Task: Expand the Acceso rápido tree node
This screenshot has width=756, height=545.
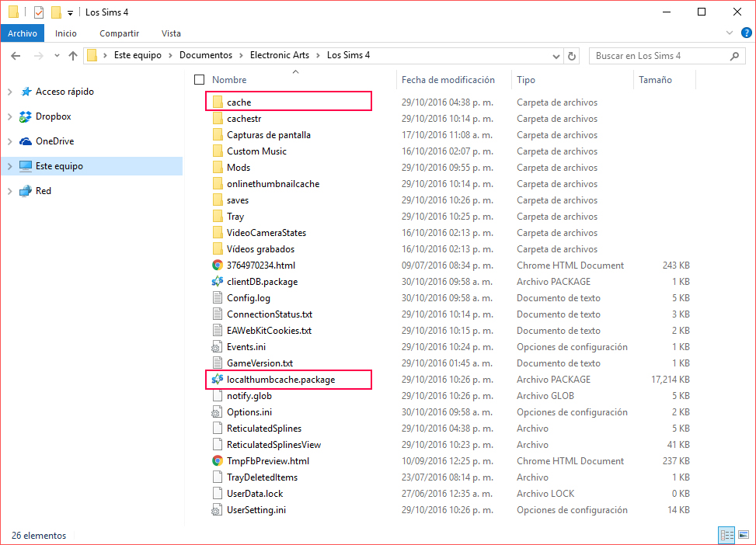Action: click(9, 92)
